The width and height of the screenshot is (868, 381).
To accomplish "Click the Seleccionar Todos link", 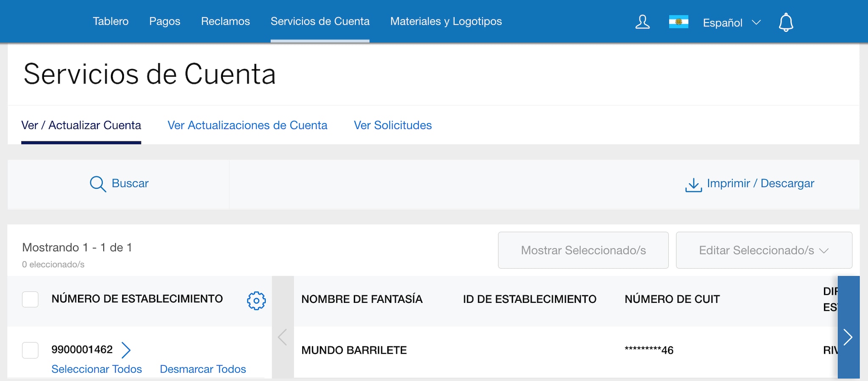I will coord(97,369).
